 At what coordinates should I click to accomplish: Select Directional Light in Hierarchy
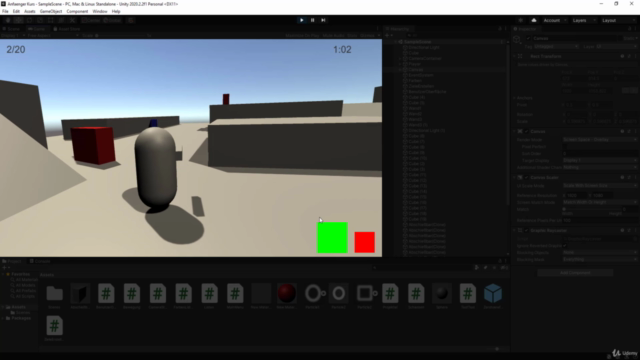click(x=424, y=47)
